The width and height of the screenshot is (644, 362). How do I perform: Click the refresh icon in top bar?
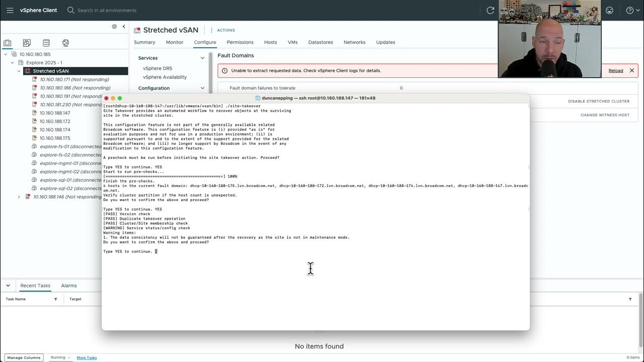490,10
